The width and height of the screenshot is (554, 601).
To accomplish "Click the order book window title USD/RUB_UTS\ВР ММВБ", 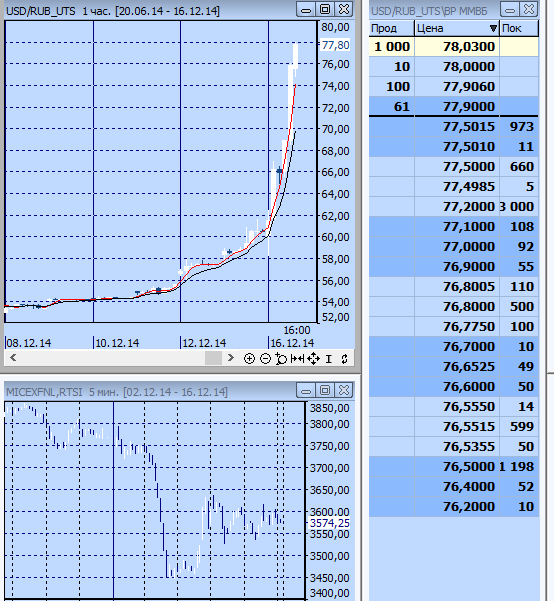I will tap(429, 11).
